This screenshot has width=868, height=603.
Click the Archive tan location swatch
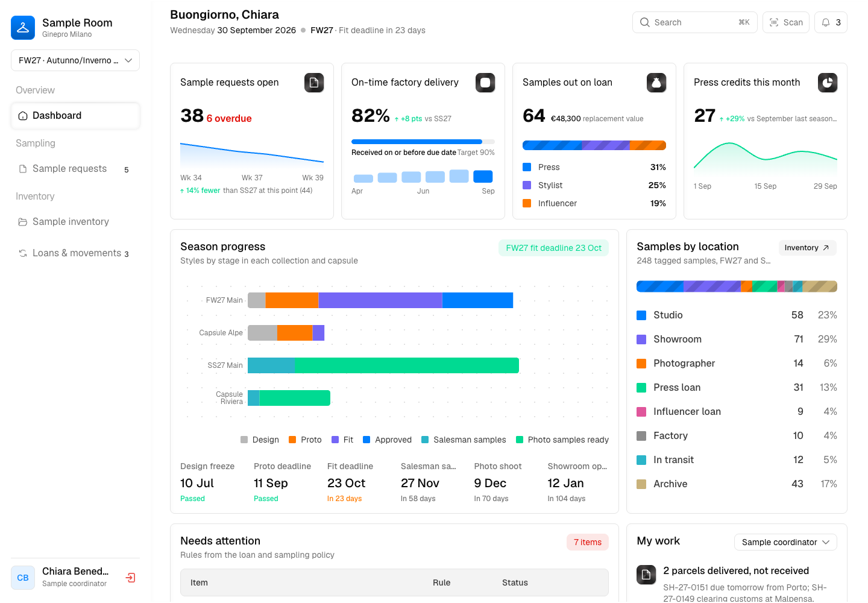tap(641, 484)
